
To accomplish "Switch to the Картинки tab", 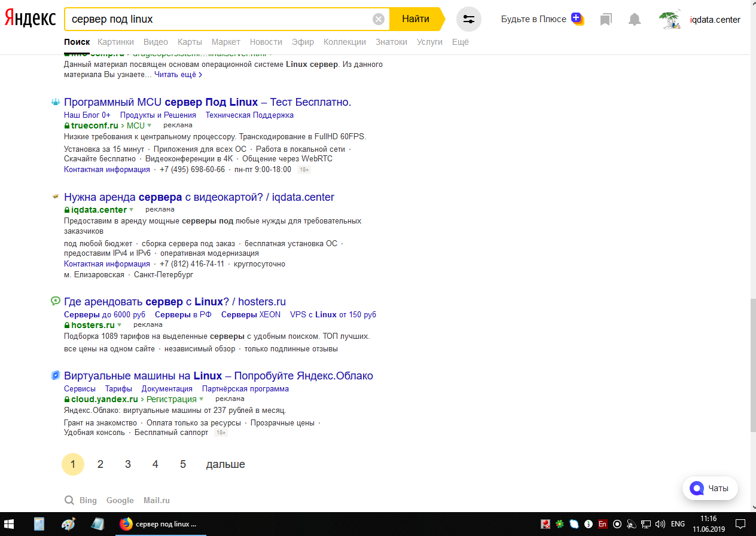I will (116, 42).
